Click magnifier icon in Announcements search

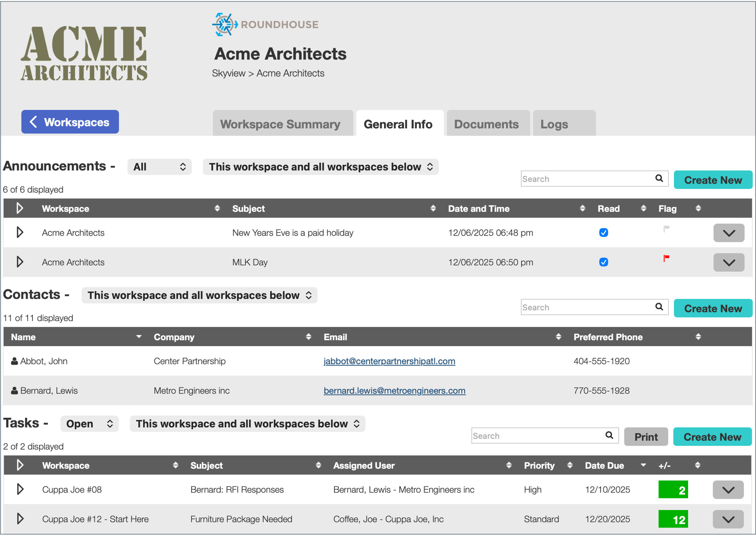pyautogui.click(x=659, y=178)
